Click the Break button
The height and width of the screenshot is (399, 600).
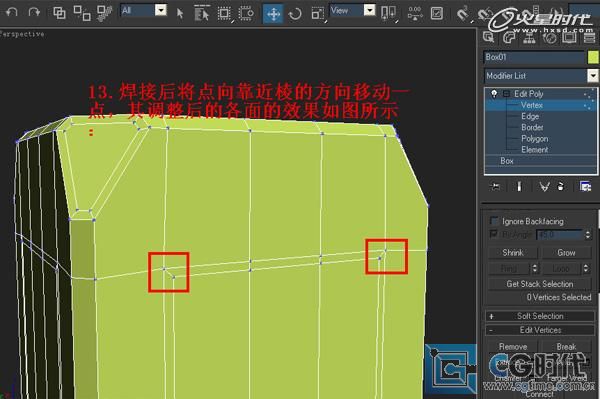pos(566,347)
